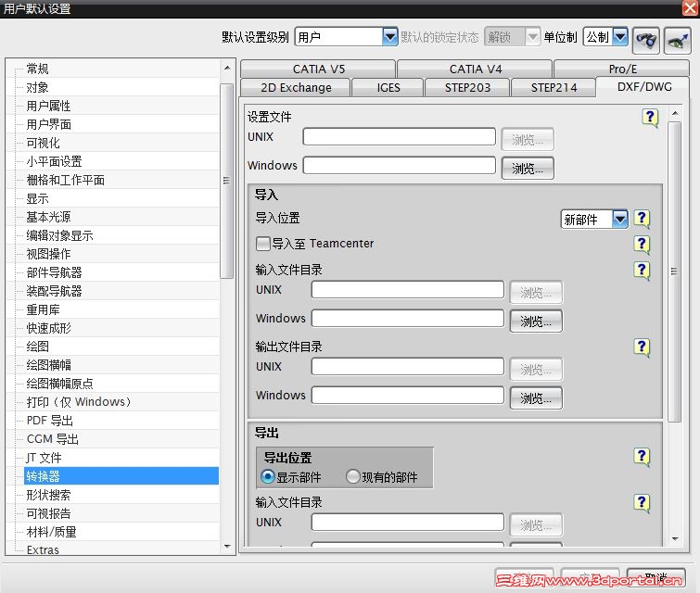Select 用户属性 category
The height and width of the screenshot is (593, 700).
[48, 106]
